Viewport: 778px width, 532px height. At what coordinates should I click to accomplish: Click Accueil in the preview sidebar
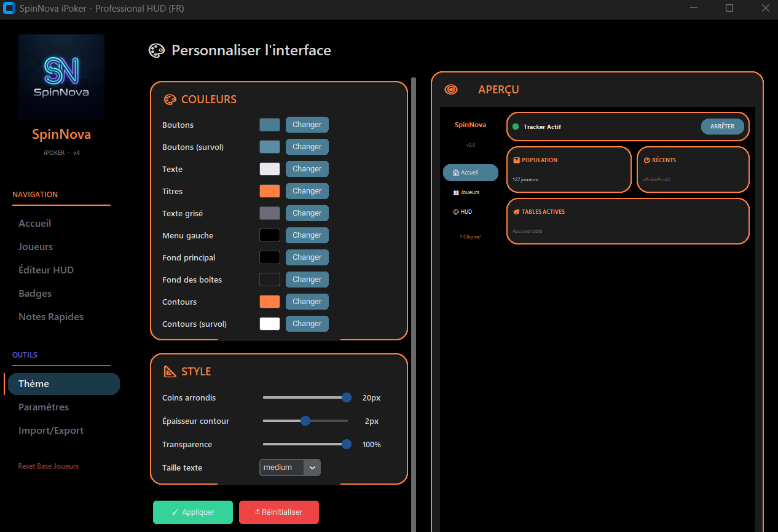pos(471,173)
